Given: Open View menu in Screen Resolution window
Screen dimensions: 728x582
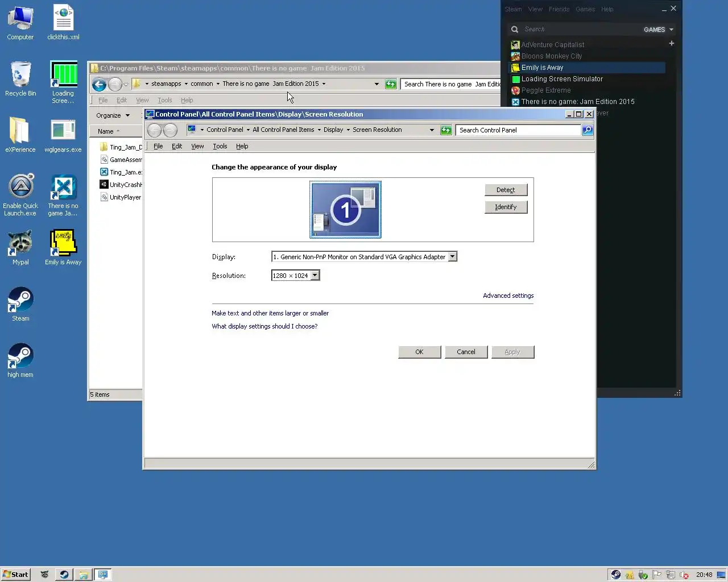Looking at the screenshot, I should [197, 146].
